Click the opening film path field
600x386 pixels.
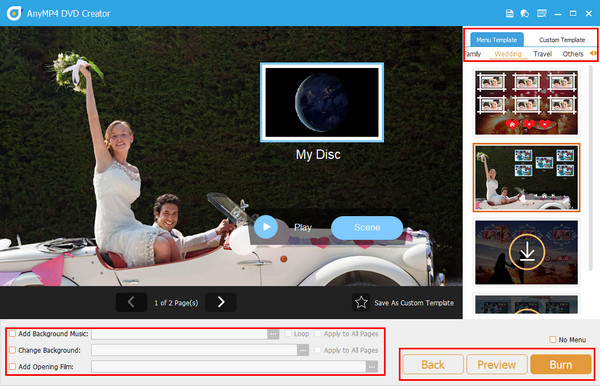228,366
